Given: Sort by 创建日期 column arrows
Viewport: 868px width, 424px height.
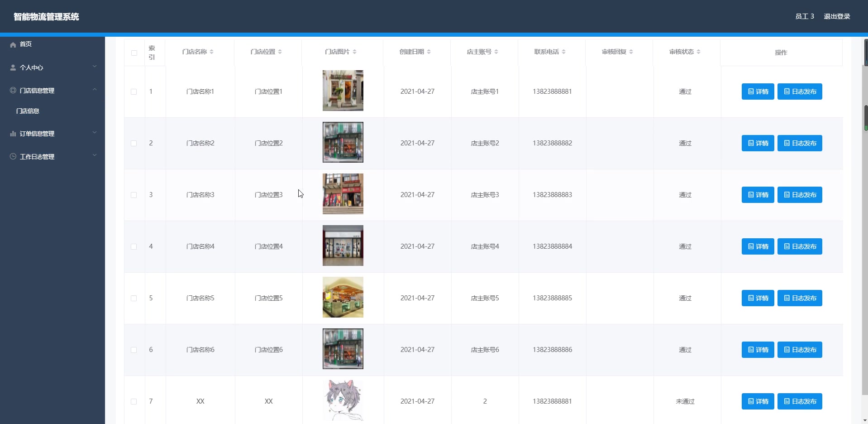Looking at the screenshot, I should [x=429, y=52].
